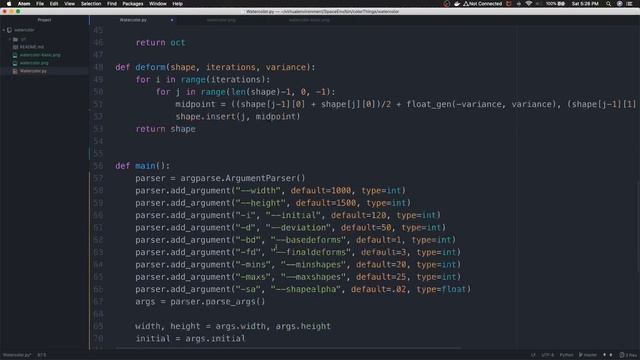Open the View menu
640x360 pixels.
69,4
